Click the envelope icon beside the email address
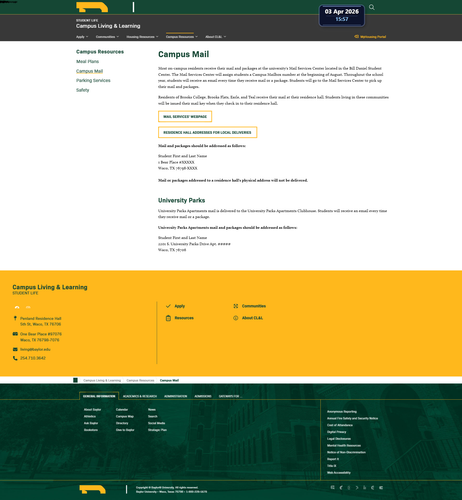Screen dimensions: 462x500 click(15, 349)
